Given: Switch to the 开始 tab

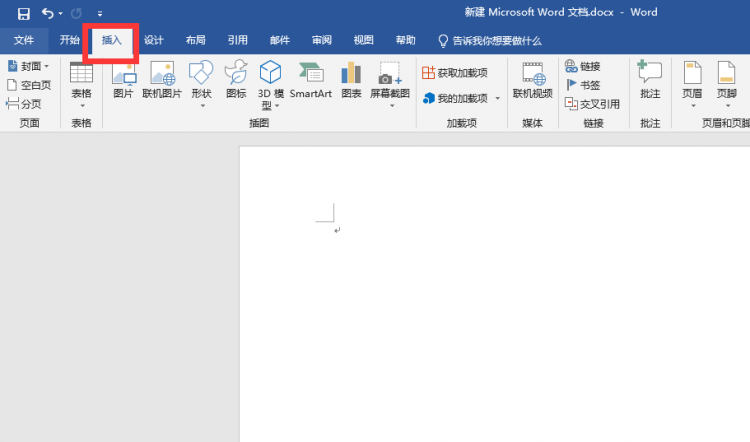Looking at the screenshot, I should [x=70, y=40].
